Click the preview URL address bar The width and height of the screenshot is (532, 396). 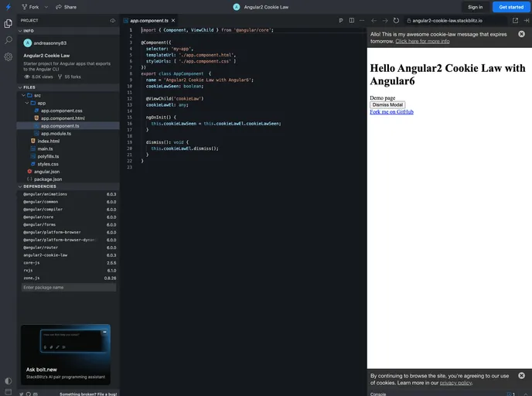tap(455, 21)
